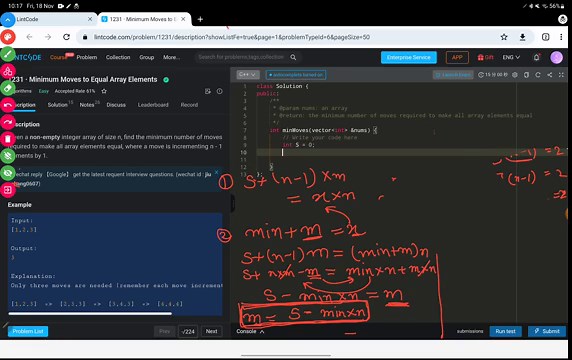
Task: Close the LintCode browser tab
Action: [90, 19]
